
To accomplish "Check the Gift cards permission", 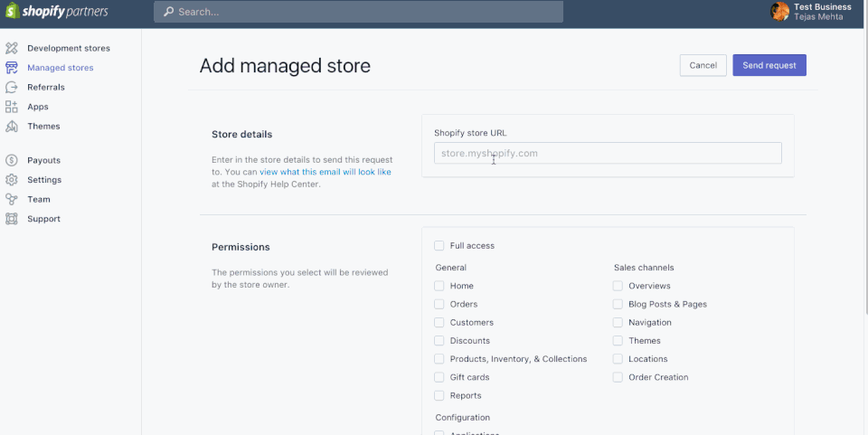I will pos(439,377).
